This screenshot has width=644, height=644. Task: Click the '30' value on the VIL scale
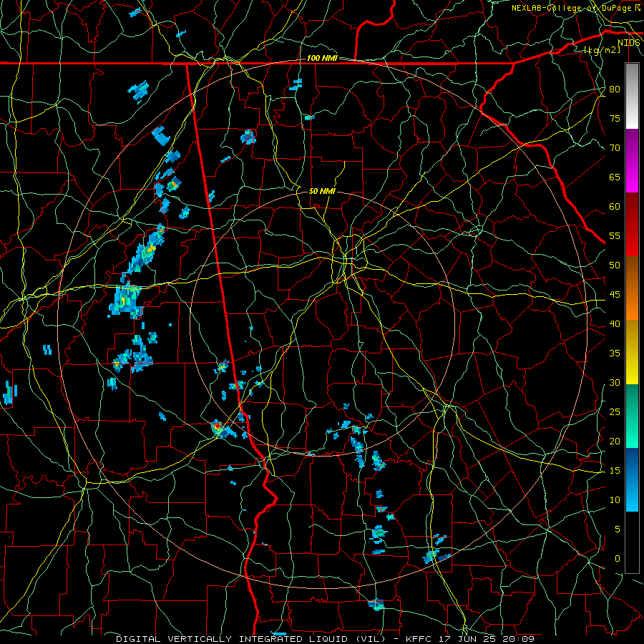click(x=615, y=383)
